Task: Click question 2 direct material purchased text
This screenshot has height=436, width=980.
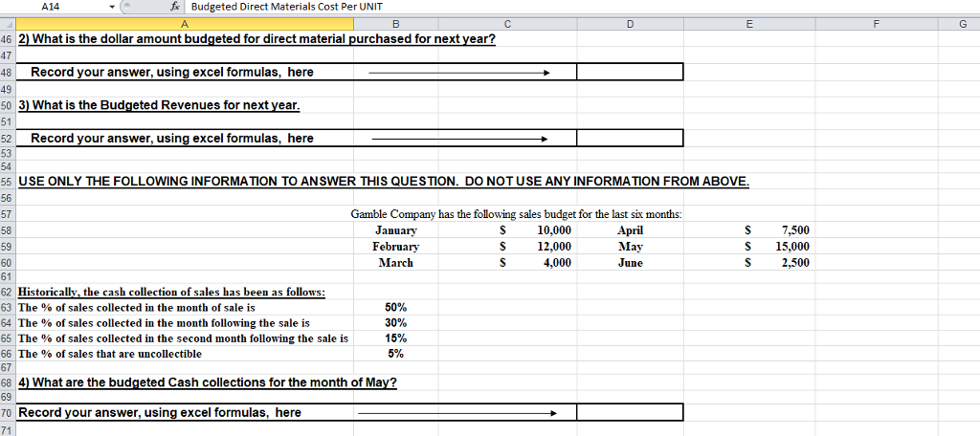Action: (256, 39)
